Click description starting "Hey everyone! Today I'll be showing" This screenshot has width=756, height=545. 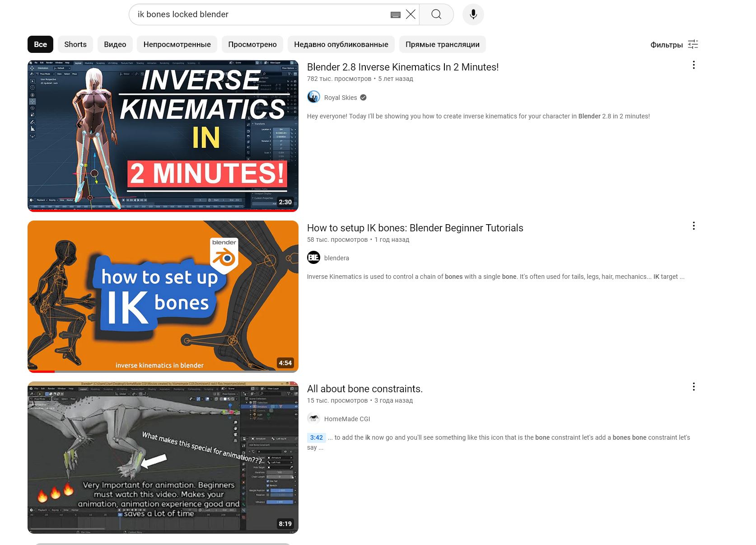478,116
